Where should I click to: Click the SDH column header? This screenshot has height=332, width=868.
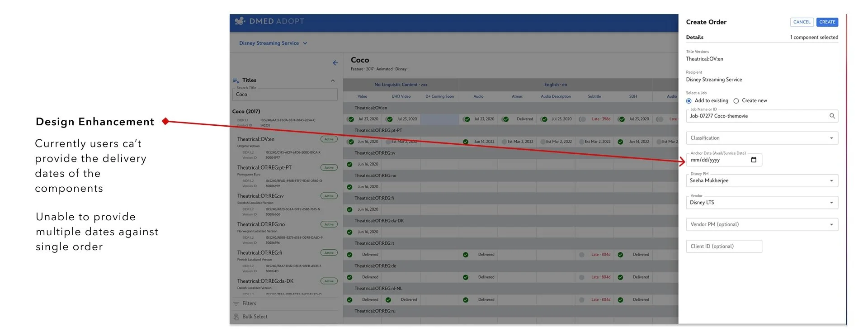633,96
